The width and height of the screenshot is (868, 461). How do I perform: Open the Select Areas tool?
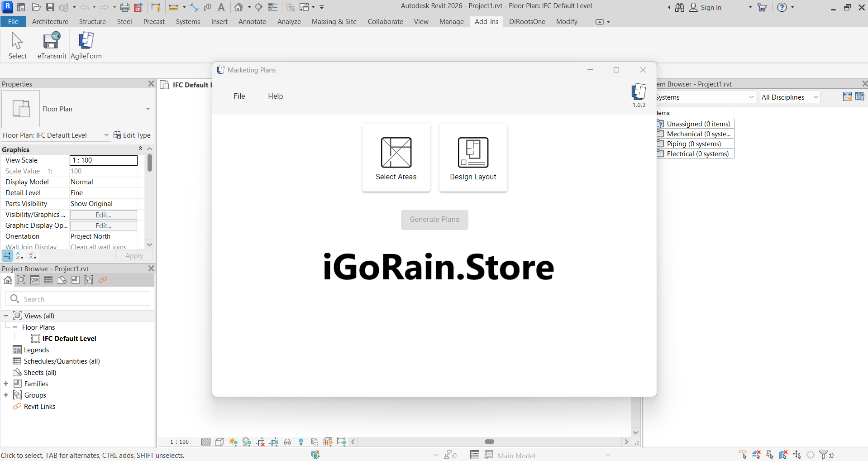pos(396,158)
